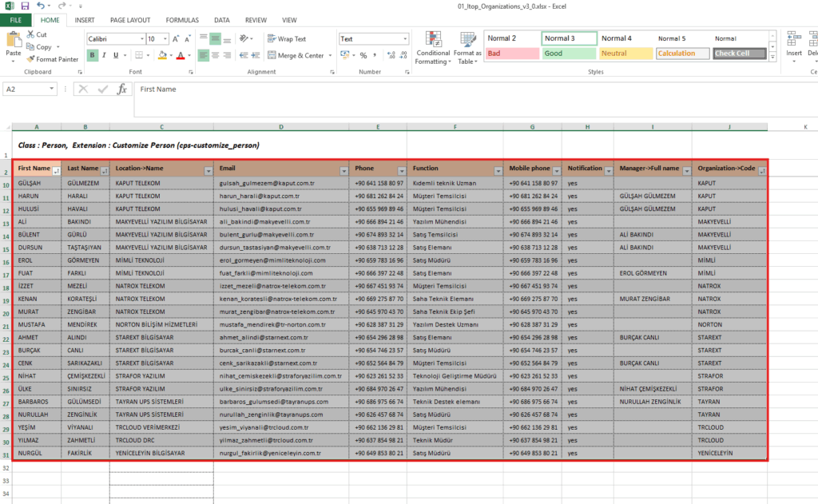The height and width of the screenshot is (504, 818).
Task: Click the Insert Function fx icon
Action: tap(121, 89)
